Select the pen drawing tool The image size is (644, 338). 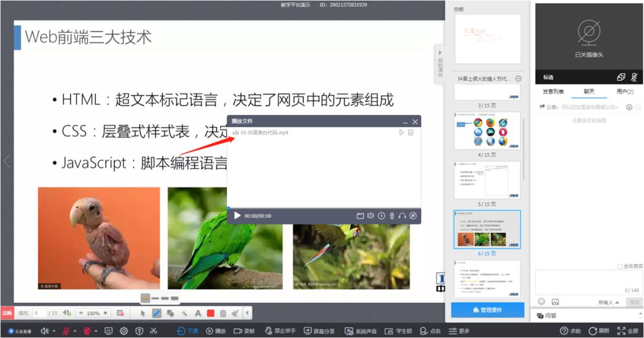[x=156, y=314]
